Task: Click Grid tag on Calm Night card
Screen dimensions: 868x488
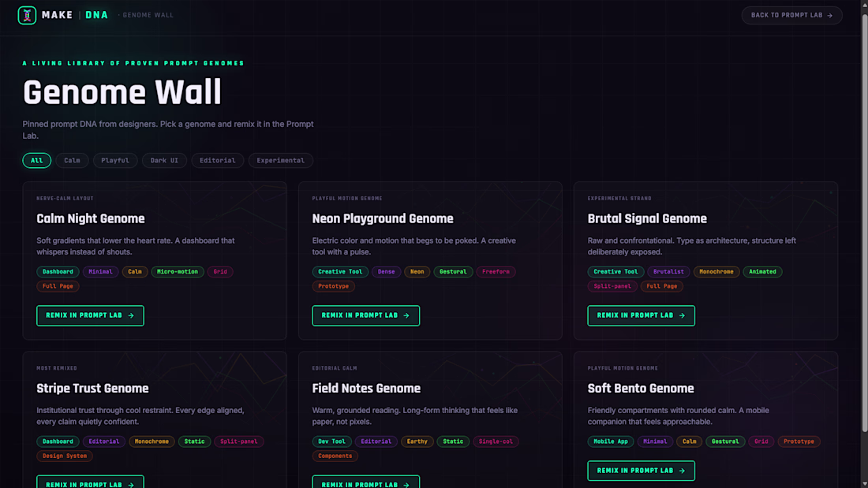Action: [220, 272]
